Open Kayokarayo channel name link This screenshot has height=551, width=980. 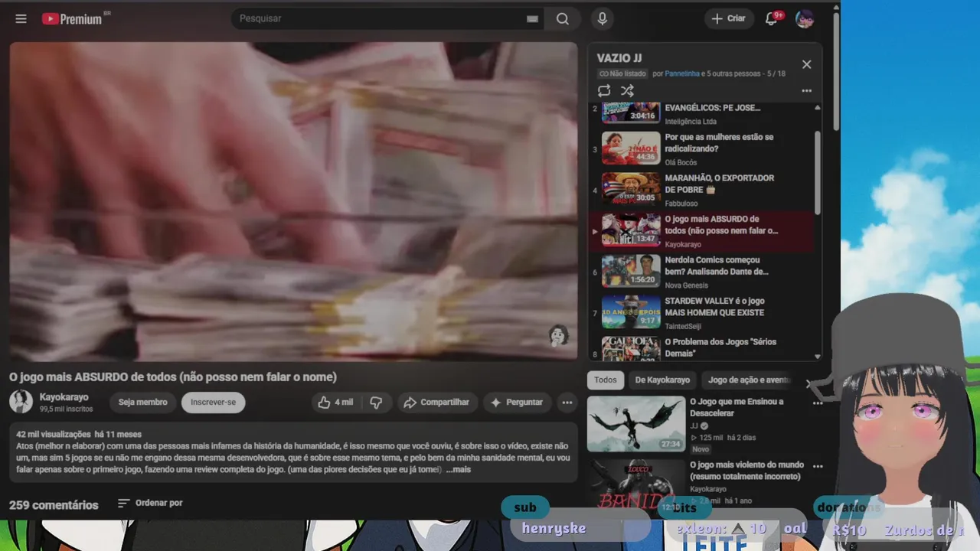click(x=64, y=397)
